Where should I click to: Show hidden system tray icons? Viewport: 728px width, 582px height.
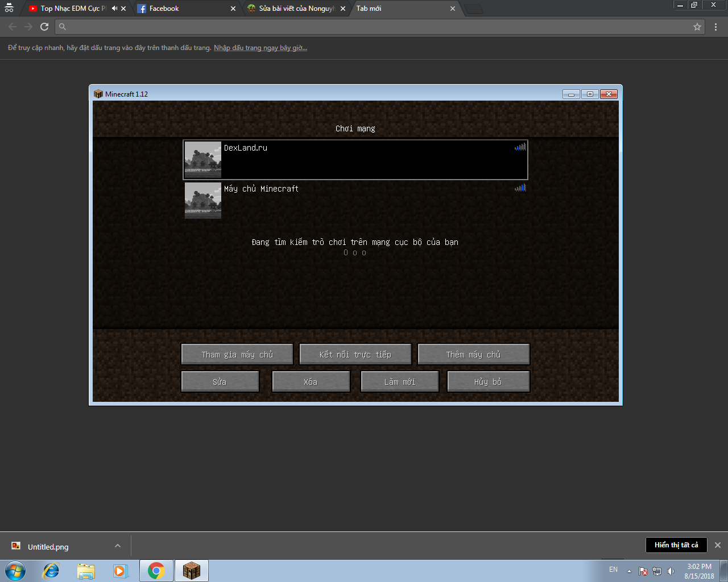point(629,571)
